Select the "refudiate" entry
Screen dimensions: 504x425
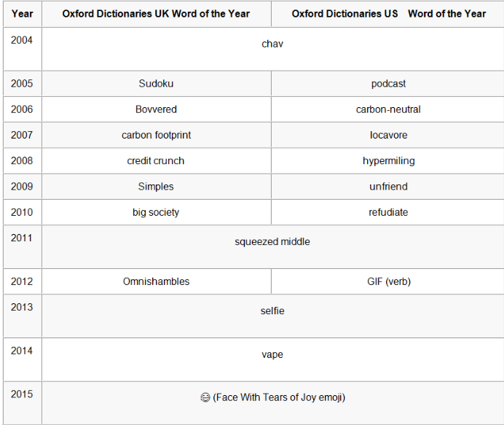point(388,212)
